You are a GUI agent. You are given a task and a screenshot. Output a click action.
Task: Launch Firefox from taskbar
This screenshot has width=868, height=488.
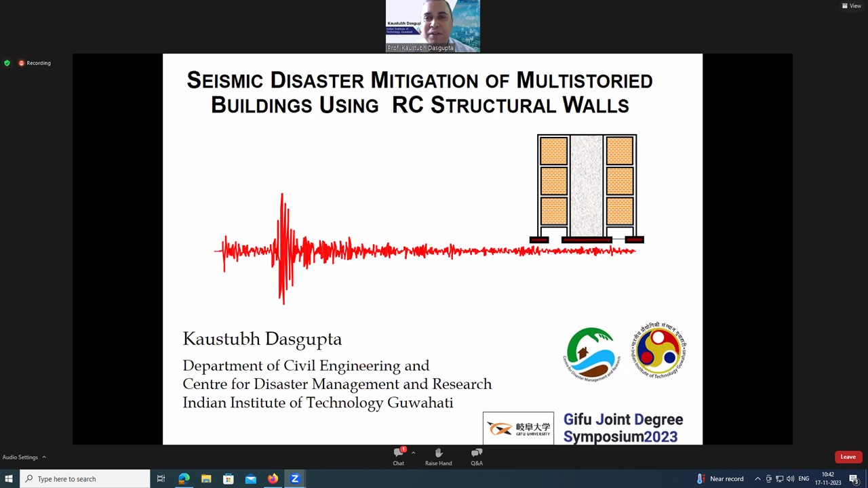(273, 479)
